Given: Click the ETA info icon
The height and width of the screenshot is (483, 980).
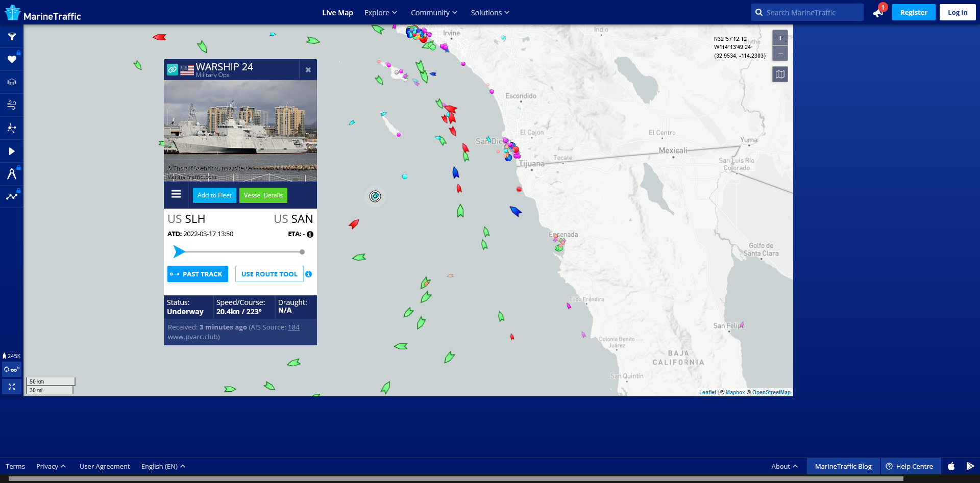Looking at the screenshot, I should (x=310, y=234).
